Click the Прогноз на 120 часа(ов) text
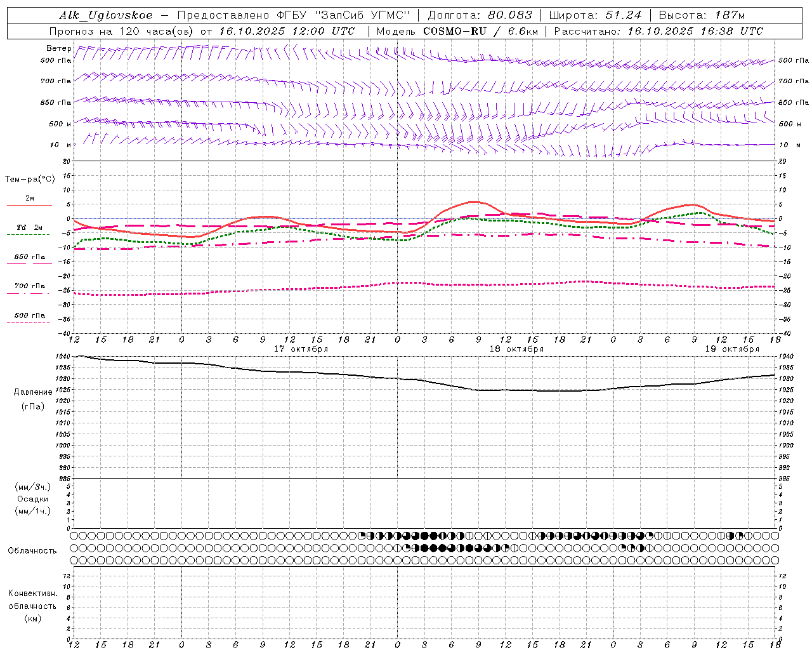This screenshot has width=812, height=650. pyautogui.click(x=122, y=31)
